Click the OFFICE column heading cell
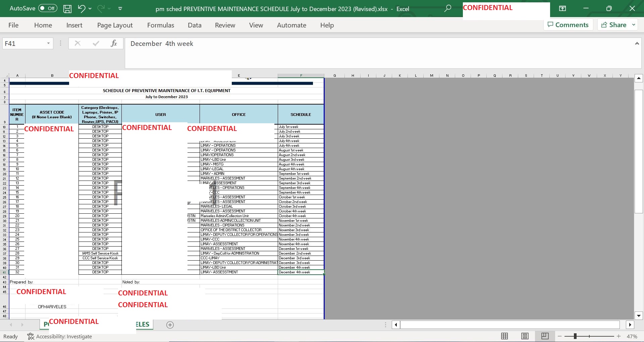 tap(239, 115)
